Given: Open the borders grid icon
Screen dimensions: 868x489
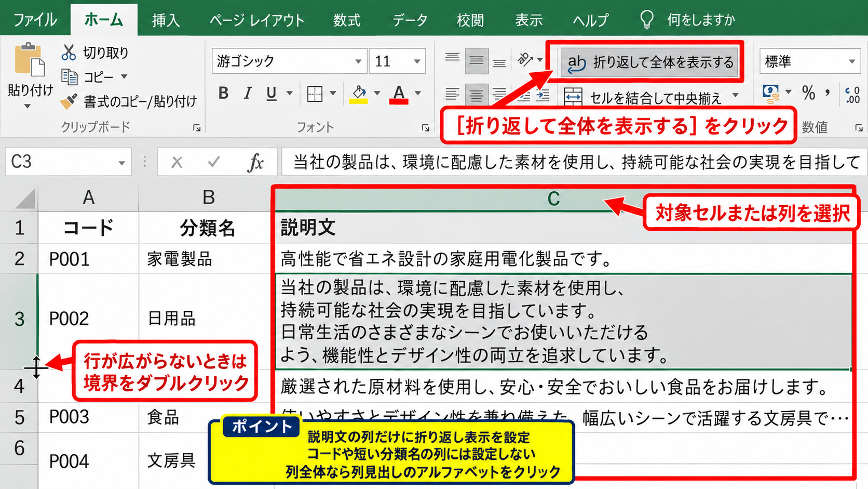Looking at the screenshot, I should pyautogui.click(x=315, y=94).
